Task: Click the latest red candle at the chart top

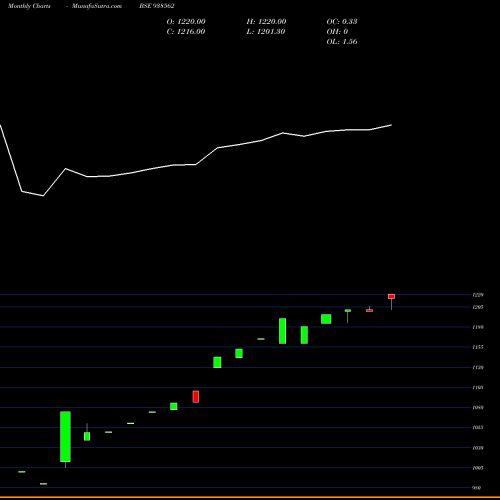Action: tap(391, 297)
